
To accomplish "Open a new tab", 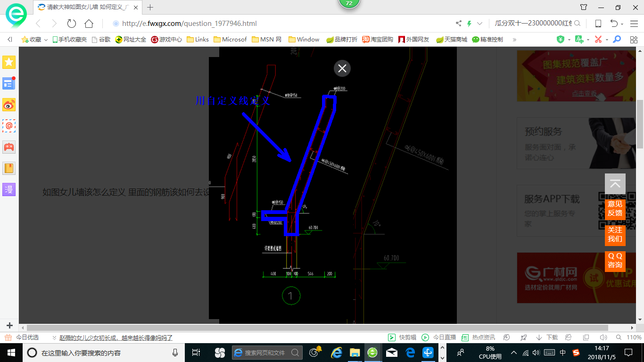I will (150, 7).
